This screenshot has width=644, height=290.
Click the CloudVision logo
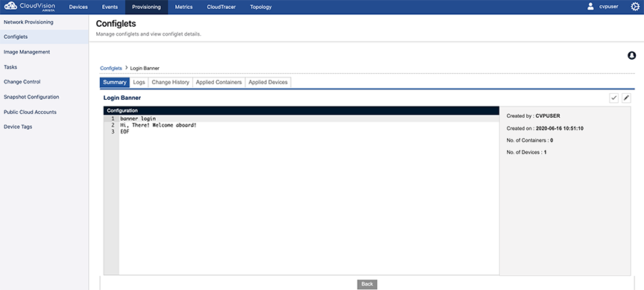[x=29, y=7]
